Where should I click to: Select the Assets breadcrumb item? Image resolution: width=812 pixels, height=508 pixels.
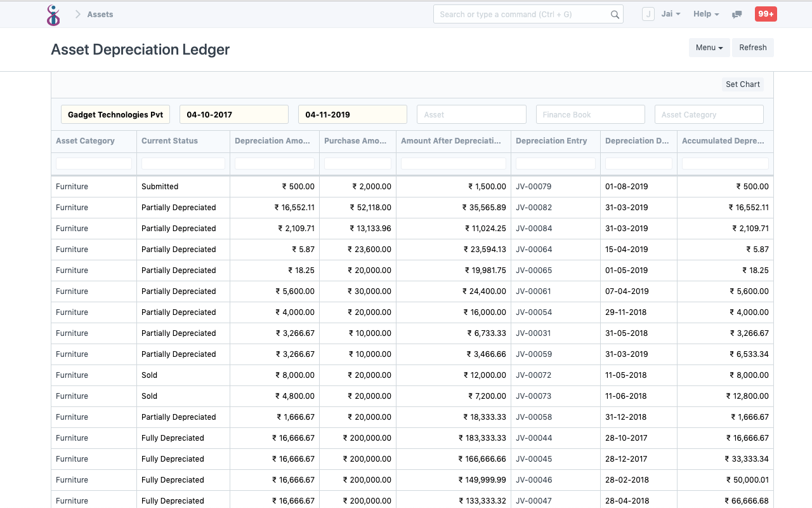coord(100,14)
